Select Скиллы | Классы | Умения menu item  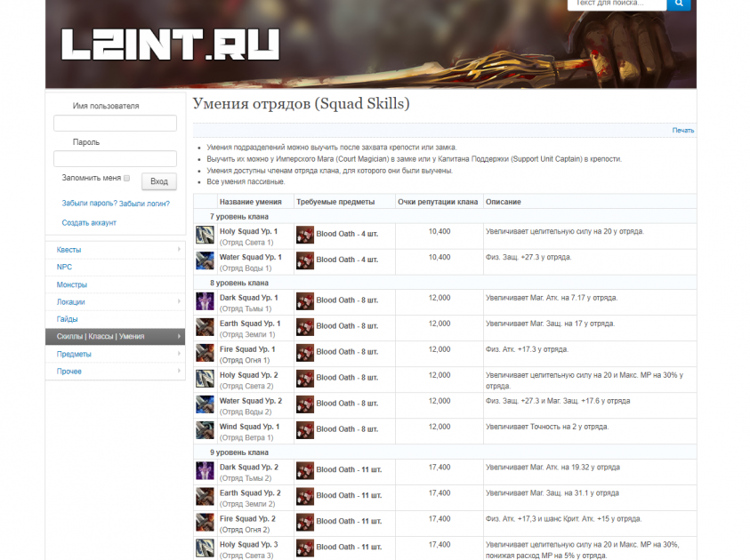(x=101, y=337)
